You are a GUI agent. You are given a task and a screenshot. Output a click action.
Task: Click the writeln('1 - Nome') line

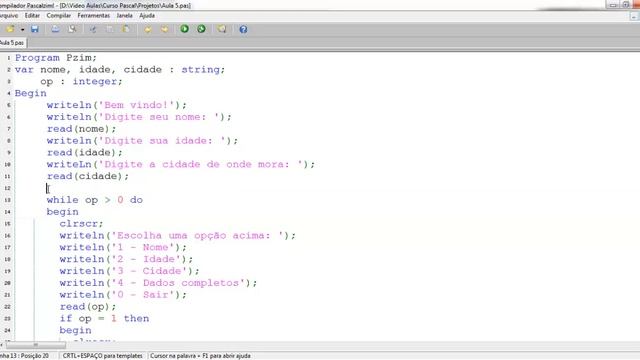pyautogui.click(x=123, y=247)
